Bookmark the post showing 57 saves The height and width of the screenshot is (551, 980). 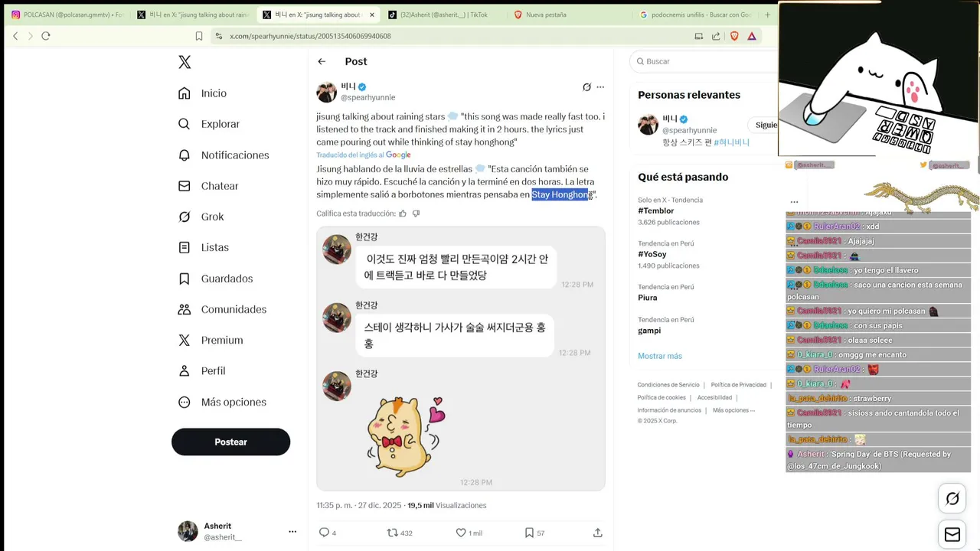pyautogui.click(x=529, y=533)
